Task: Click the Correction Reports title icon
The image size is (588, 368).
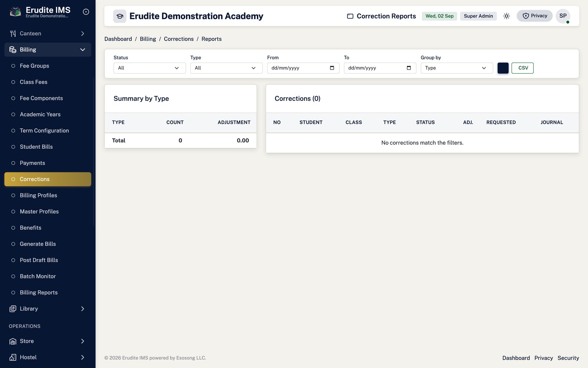Action: coord(350,16)
